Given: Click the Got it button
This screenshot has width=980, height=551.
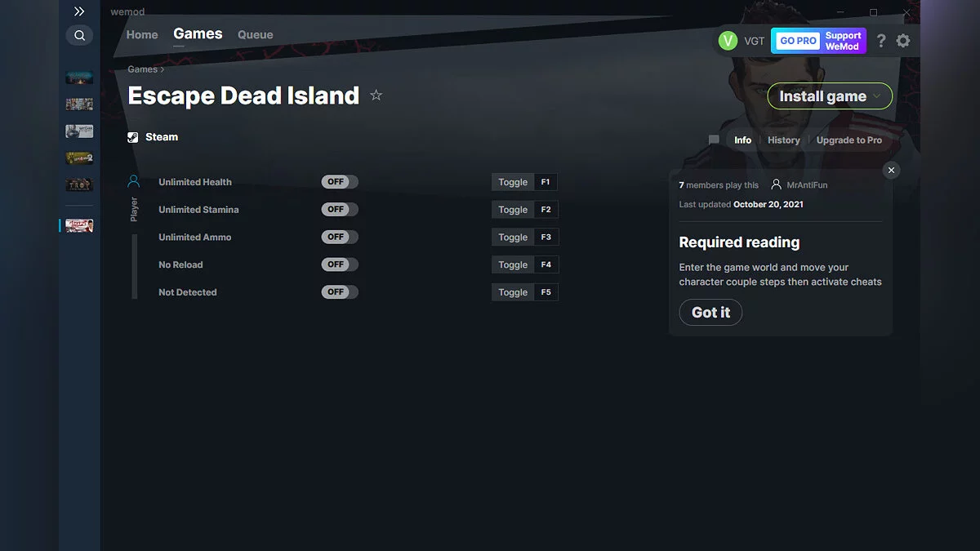Looking at the screenshot, I should pos(710,312).
